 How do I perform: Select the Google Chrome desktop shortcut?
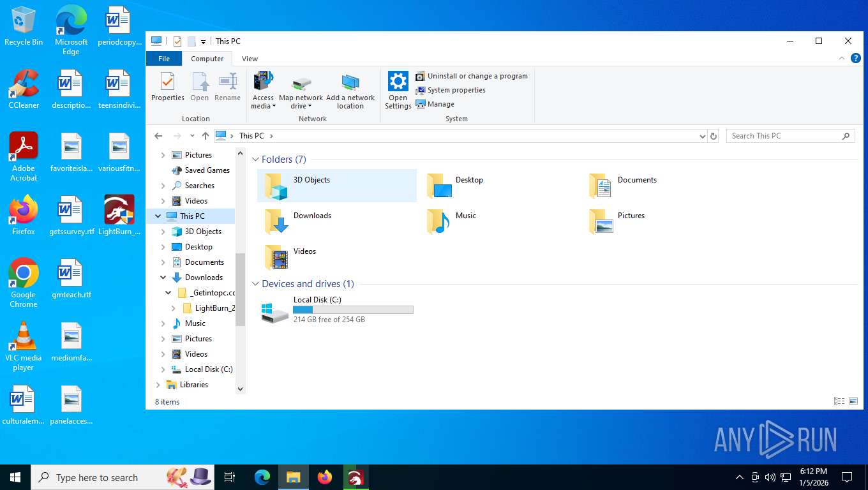click(x=24, y=283)
